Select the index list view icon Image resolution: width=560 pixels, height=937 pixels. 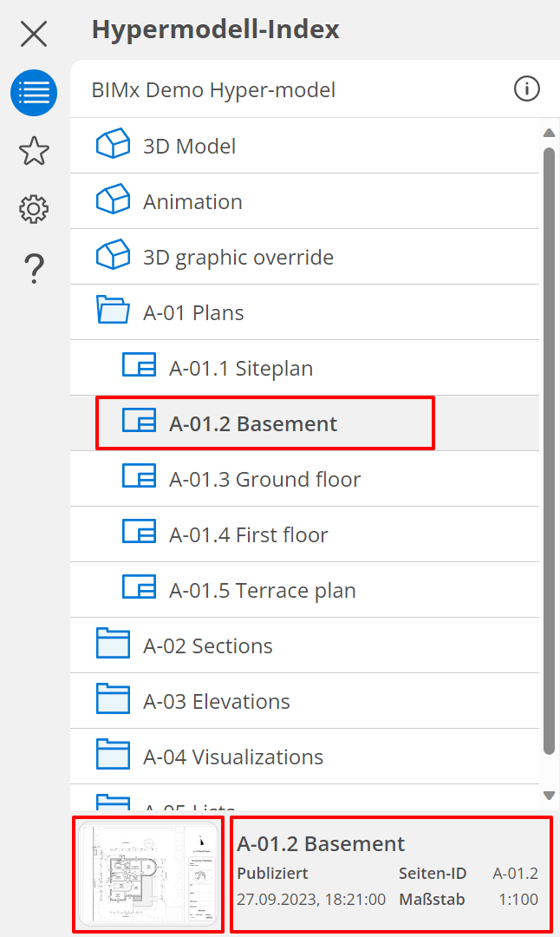(x=34, y=93)
